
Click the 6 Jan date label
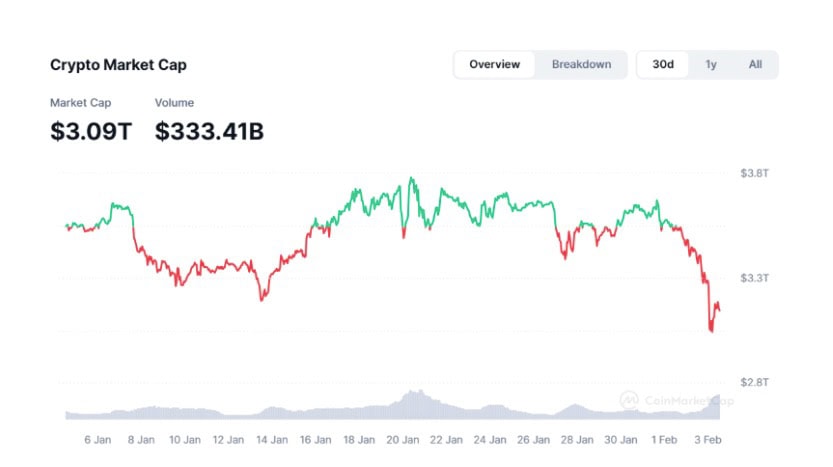[x=97, y=440]
